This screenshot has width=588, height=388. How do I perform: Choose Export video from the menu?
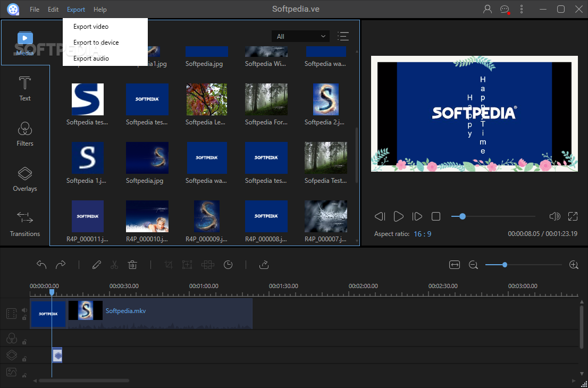105,27
